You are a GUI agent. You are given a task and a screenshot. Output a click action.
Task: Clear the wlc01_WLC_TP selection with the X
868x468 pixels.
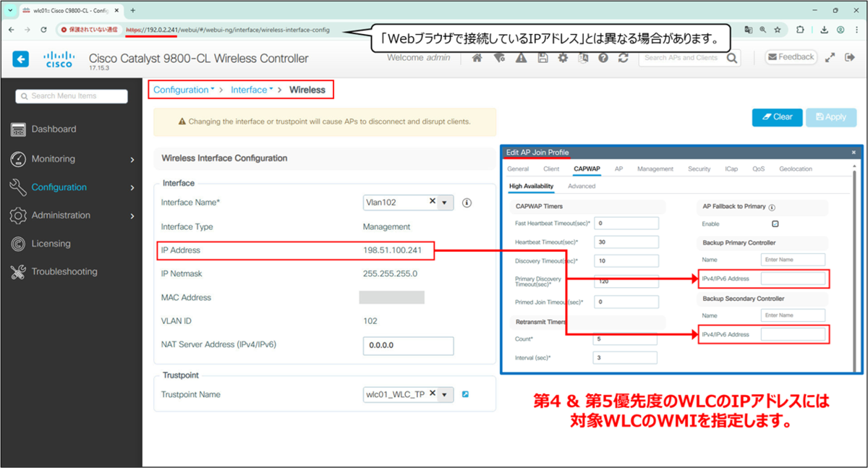click(433, 393)
